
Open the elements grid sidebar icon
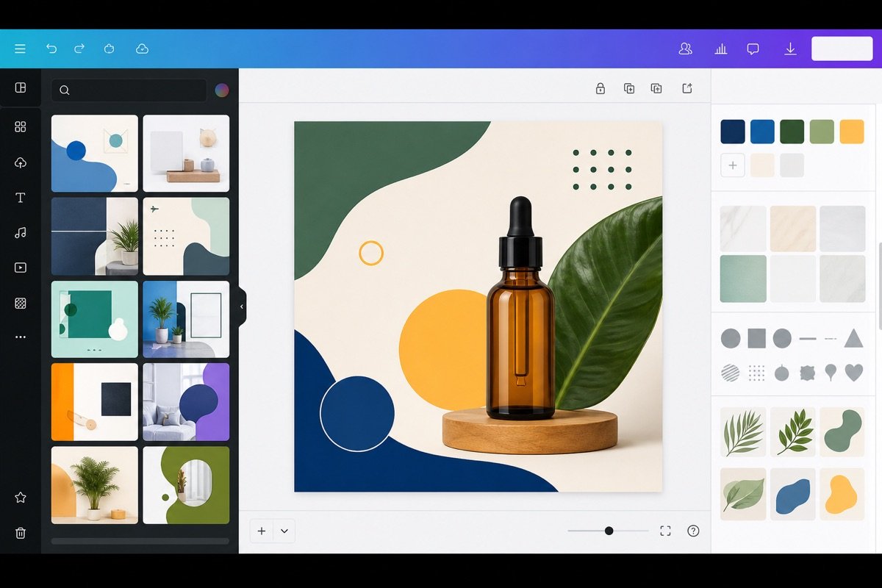coord(21,126)
